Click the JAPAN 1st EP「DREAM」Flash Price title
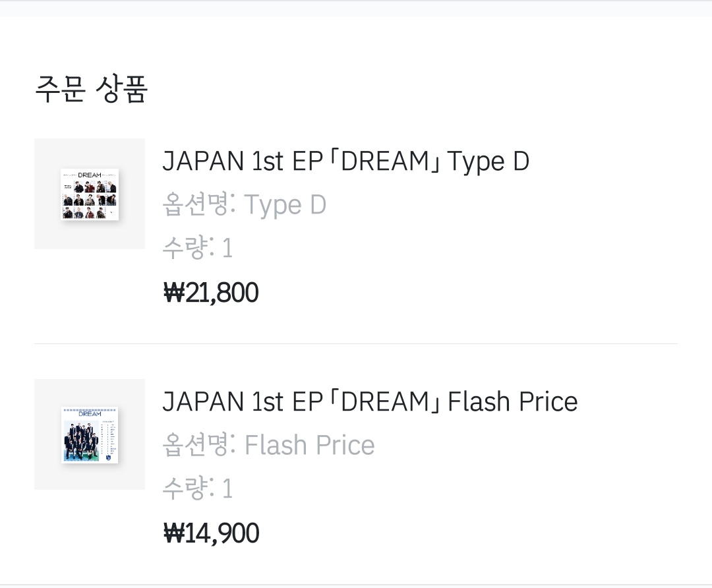The width and height of the screenshot is (712, 588). click(370, 401)
